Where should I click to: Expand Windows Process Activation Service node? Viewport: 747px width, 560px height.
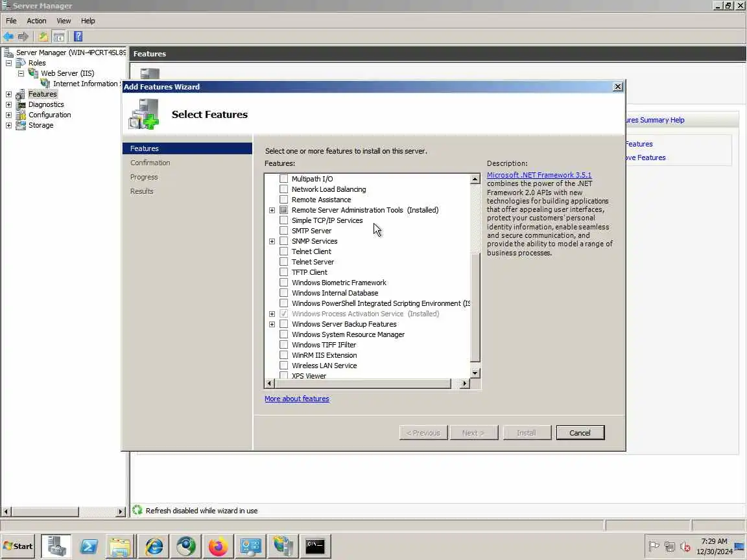click(x=272, y=314)
